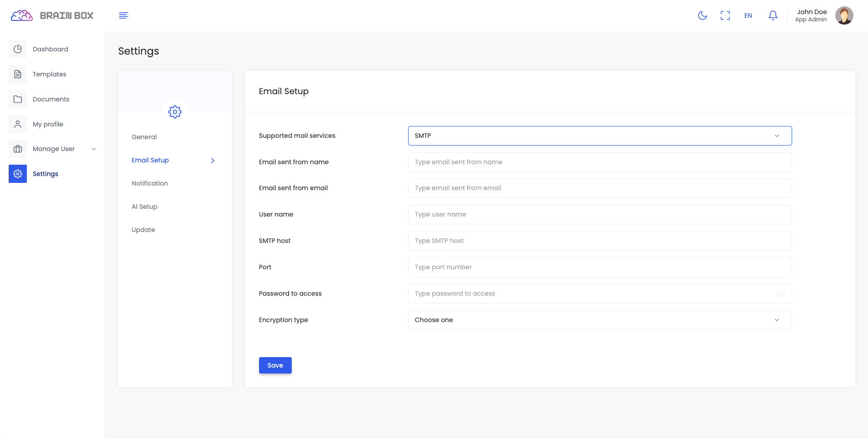Collapse sidebar with the hamburger menu icon

pyautogui.click(x=123, y=15)
